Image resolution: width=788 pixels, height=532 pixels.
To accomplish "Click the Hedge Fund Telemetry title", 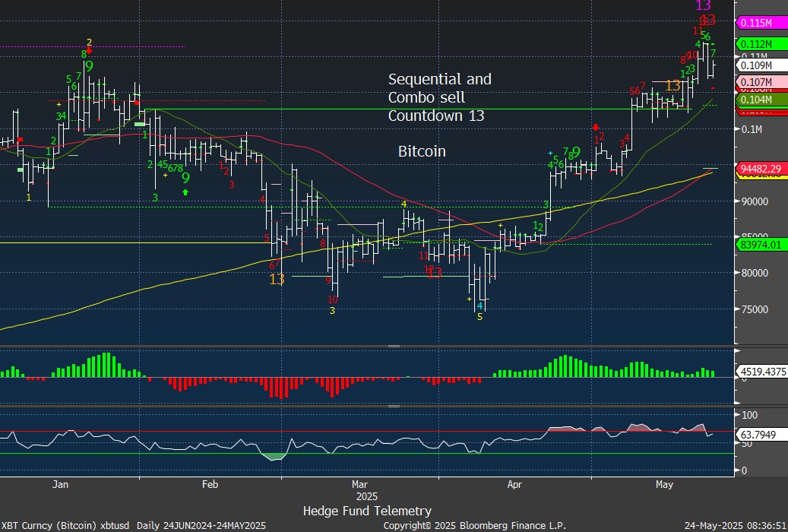I will coord(367,511).
